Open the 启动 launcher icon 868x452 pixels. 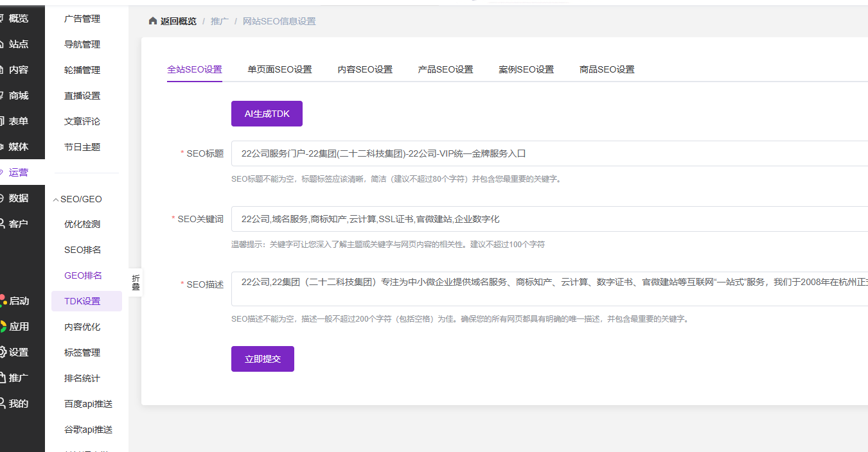3,301
